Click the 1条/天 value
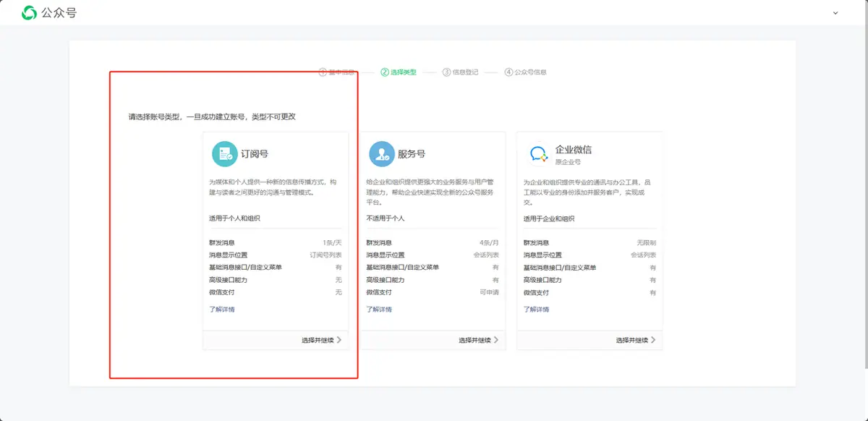This screenshot has width=868, height=421. click(333, 243)
